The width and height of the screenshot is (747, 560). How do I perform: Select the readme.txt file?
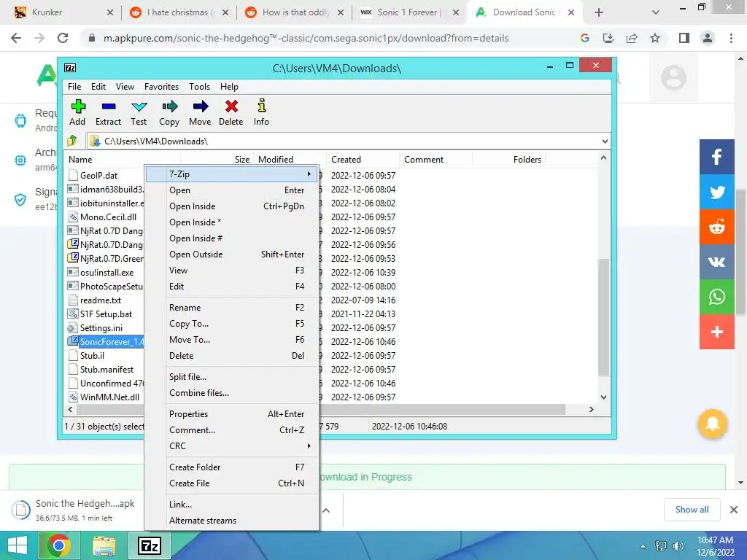(101, 300)
